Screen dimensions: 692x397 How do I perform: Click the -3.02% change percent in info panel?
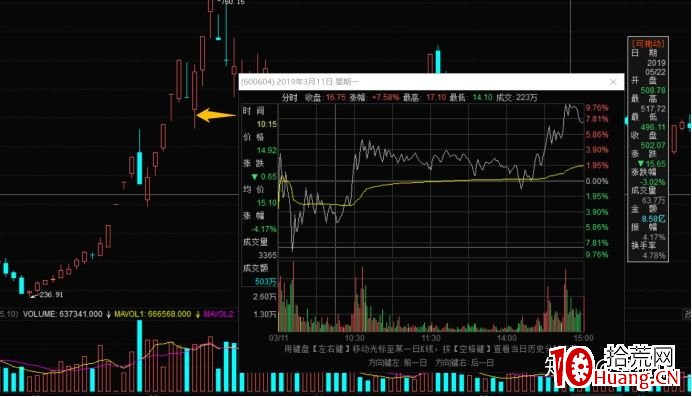tap(652, 182)
